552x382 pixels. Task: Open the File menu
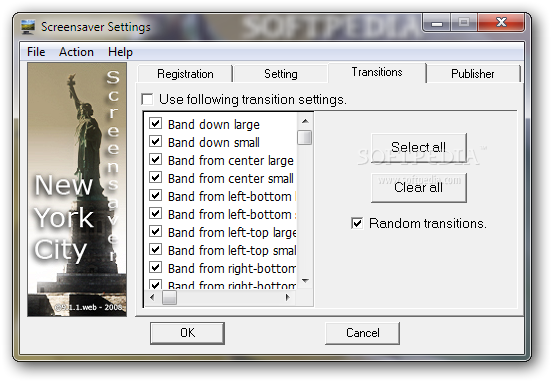point(36,52)
